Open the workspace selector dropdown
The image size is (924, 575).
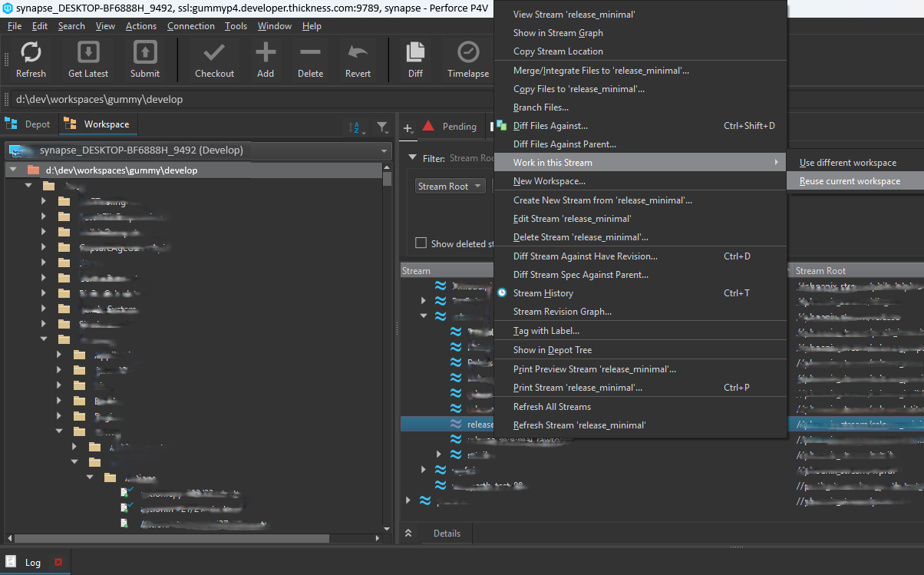click(x=198, y=150)
